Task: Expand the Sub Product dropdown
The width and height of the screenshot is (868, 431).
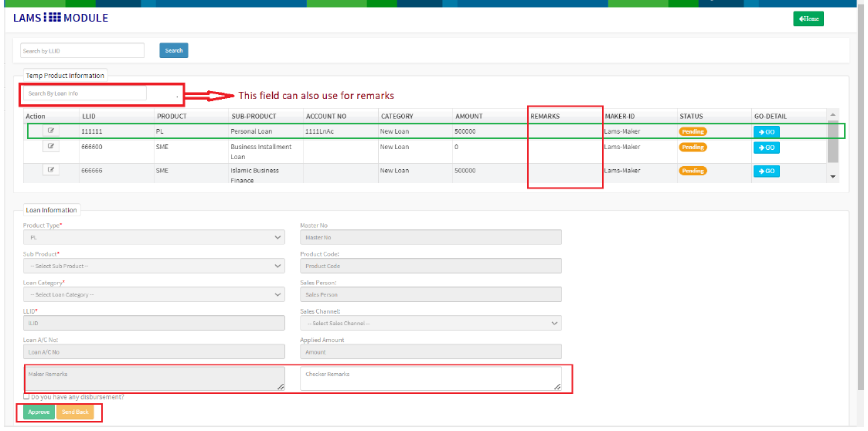Action: (154, 266)
